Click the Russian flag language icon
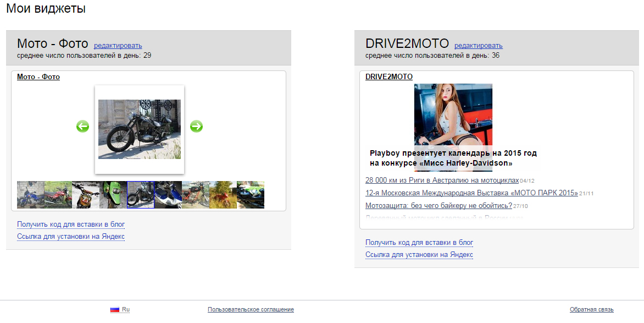Viewport: 644px width, 323px height. pyautogui.click(x=115, y=309)
